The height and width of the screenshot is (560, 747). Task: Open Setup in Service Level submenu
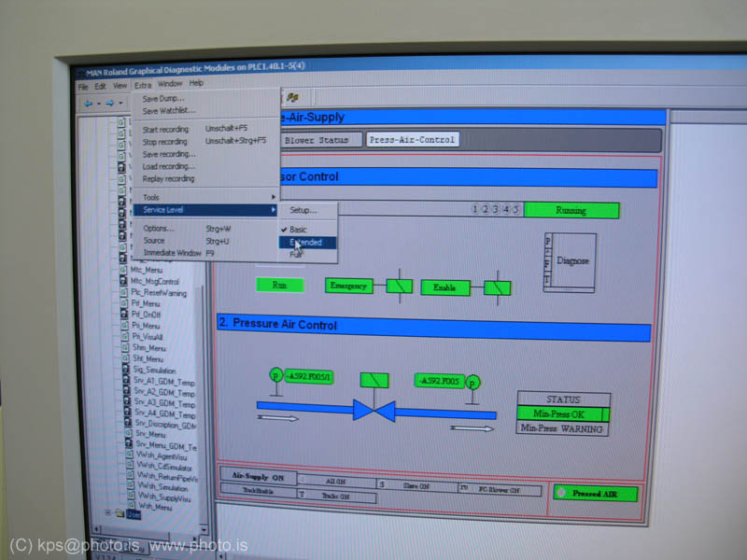(x=303, y=210)
